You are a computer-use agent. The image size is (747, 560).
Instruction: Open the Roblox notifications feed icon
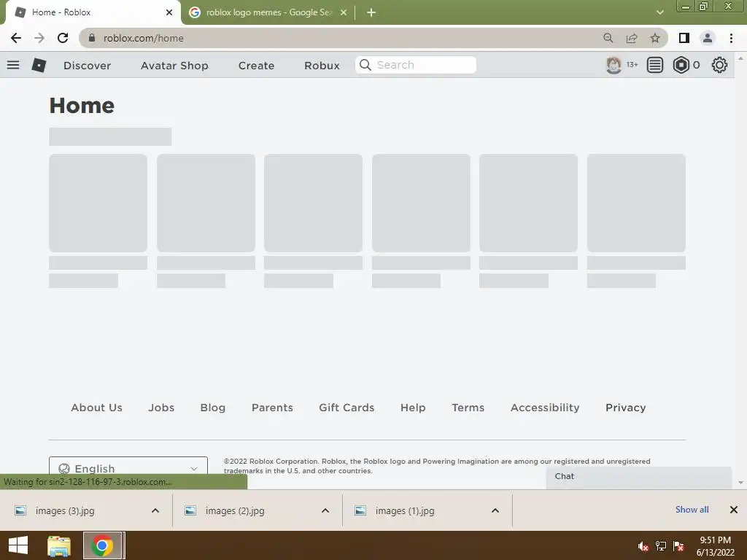[655, 65]
